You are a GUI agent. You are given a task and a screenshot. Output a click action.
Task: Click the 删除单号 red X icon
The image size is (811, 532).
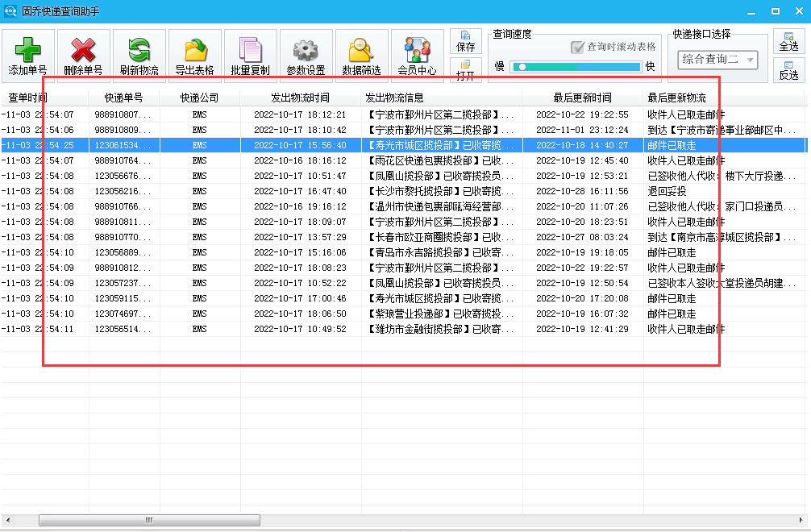click(x=83, y=50)
